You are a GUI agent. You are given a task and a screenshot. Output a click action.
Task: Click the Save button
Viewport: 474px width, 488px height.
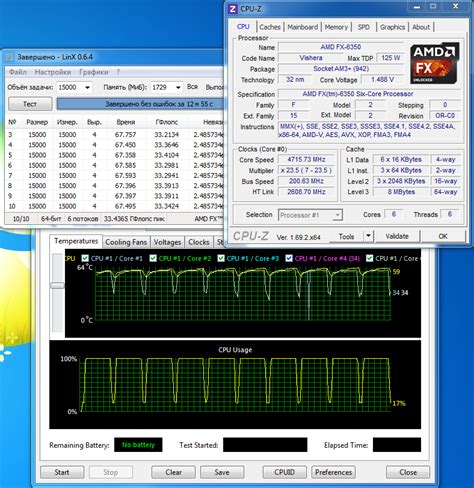pos(222,472)
